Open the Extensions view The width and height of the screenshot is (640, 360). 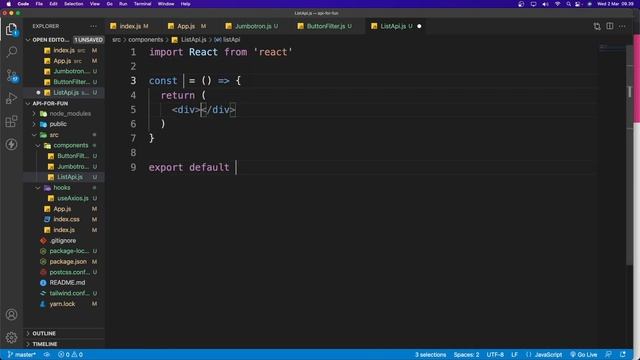click(11, 121)
